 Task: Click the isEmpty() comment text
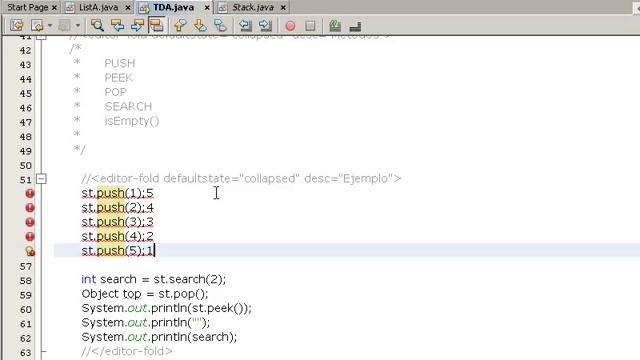132,121
